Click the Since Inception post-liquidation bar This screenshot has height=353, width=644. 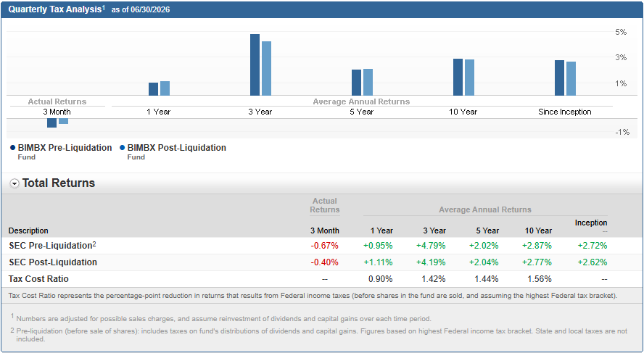pos(571,79)
